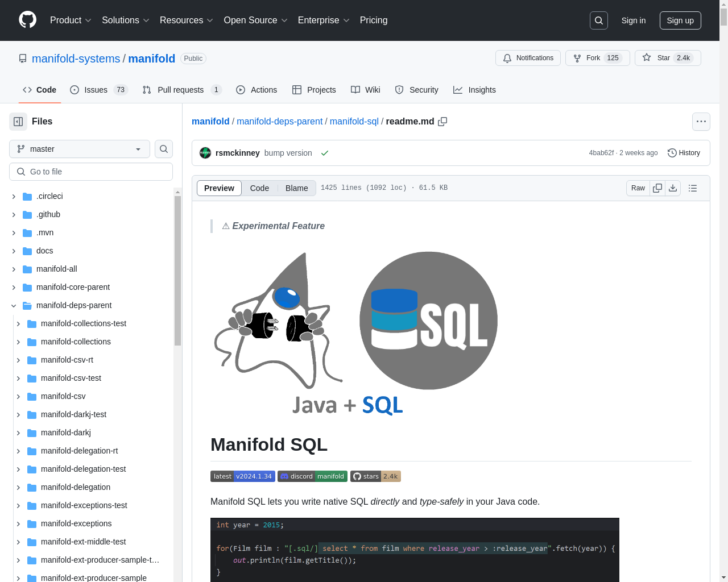728x582 pixels.
Task: Open the .circleci folder
Action: click(49, 196)
